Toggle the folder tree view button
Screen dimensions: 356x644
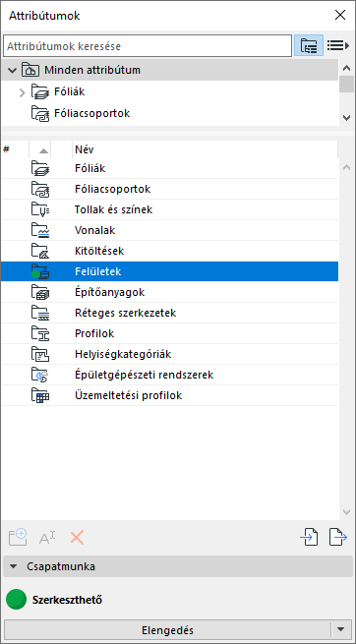click(309, 45)
